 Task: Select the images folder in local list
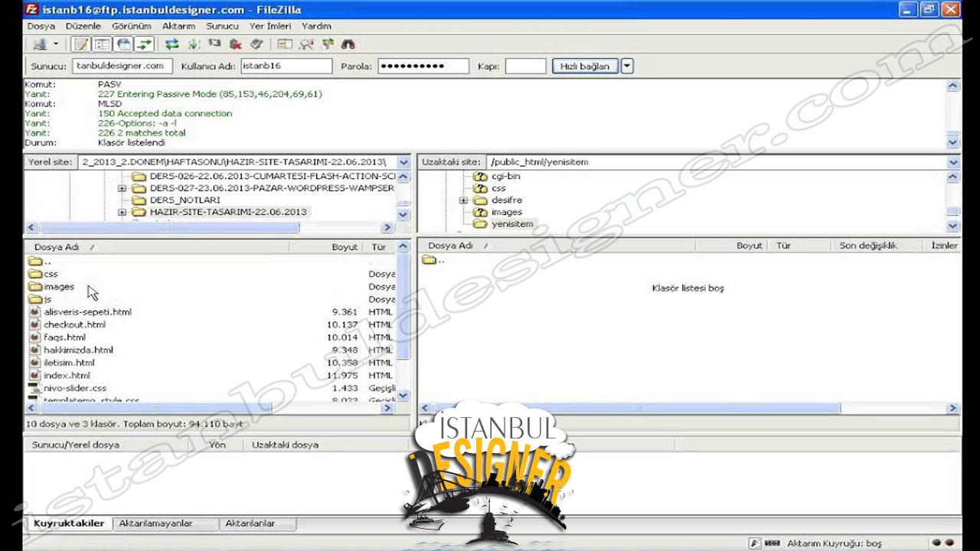point(59,287)
